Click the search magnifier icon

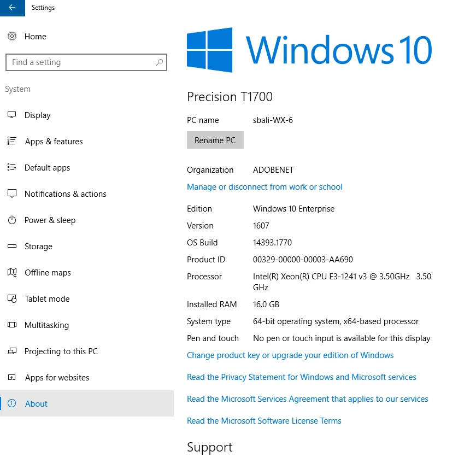pos(160,62)
